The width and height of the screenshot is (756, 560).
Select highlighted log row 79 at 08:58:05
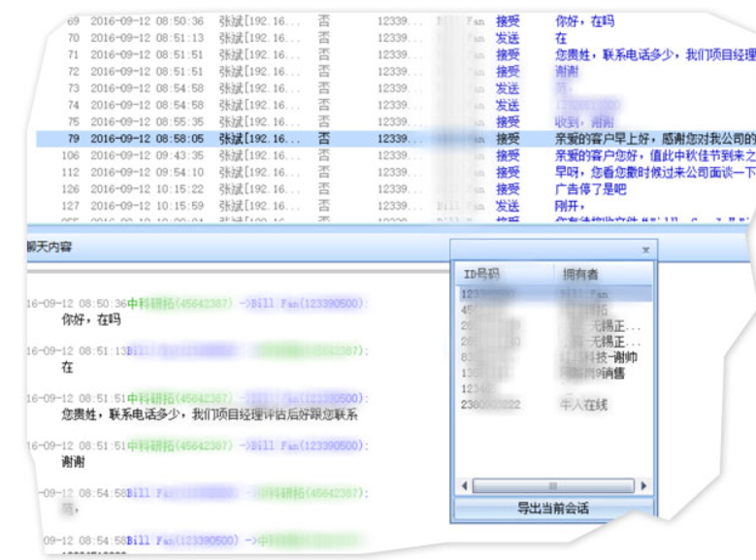click(x=395, y=139)
